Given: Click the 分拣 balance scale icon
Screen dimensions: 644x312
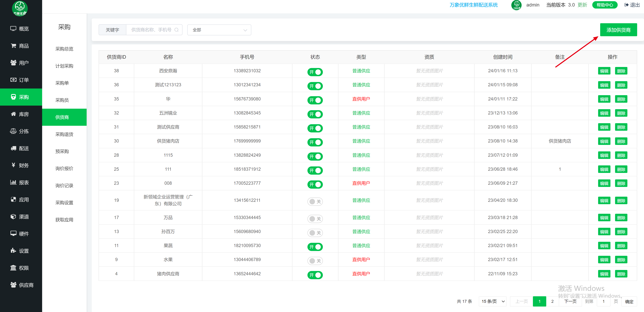Looking at the screenshot, I should click(x=13, y=131).
